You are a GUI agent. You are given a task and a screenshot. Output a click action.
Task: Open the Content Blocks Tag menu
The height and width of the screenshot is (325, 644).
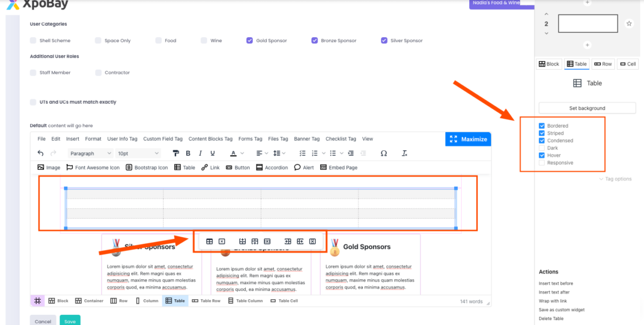210,139
